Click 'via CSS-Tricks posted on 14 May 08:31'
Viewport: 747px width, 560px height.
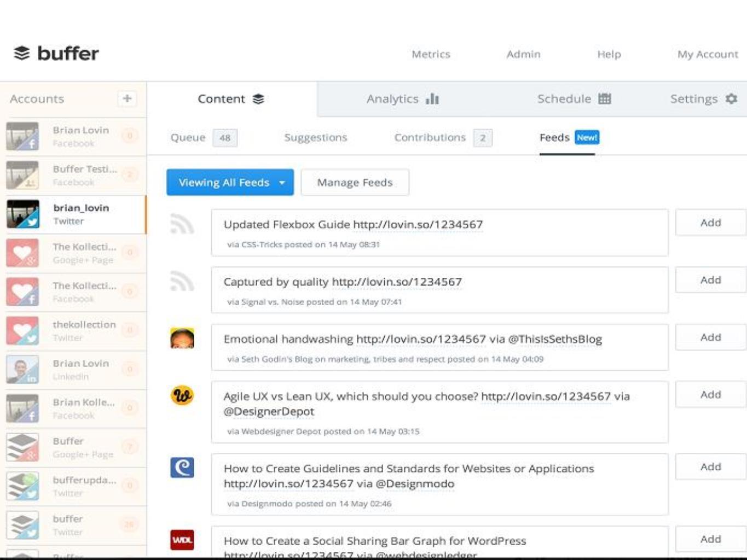[x=303, y=244]
